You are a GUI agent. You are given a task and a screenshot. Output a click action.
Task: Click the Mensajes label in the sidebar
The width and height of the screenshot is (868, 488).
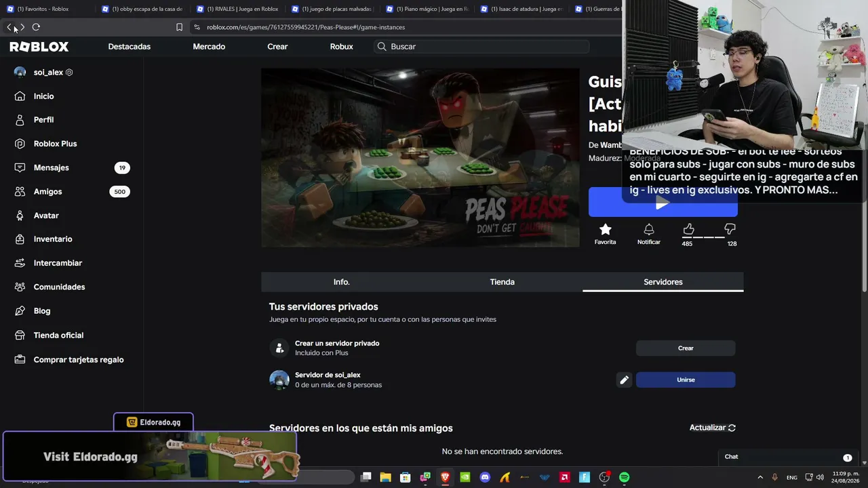[x=52, y=167]
